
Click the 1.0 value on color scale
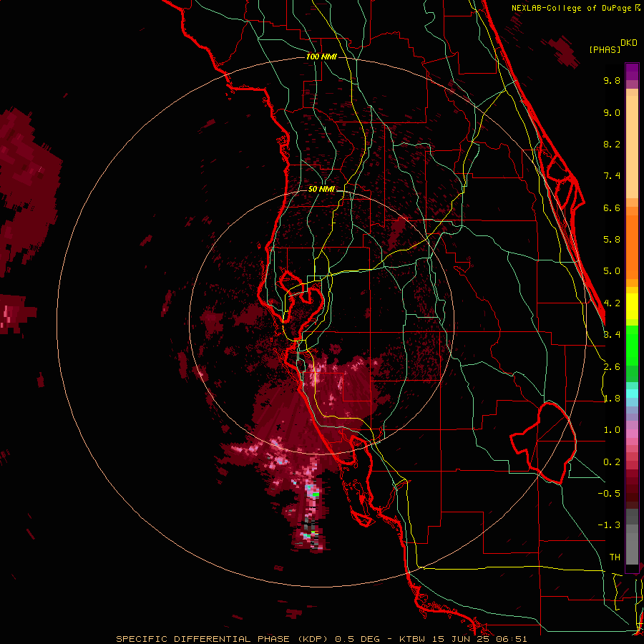(612, 430)
